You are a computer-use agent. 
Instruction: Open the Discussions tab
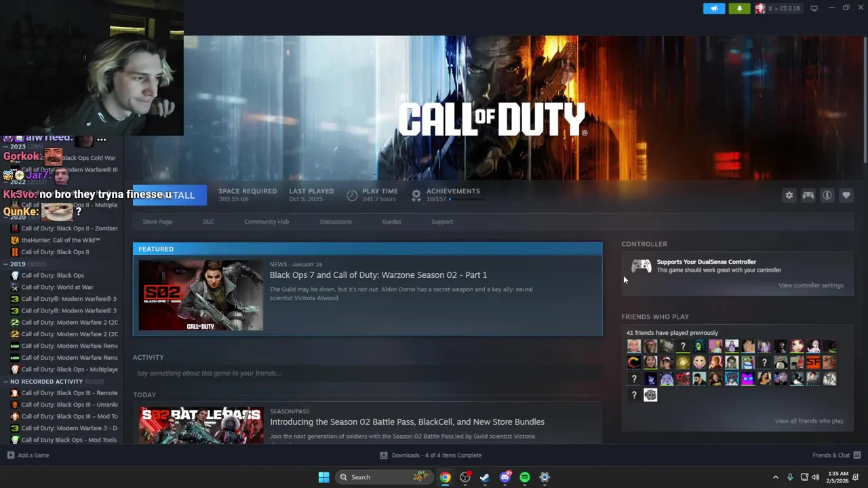[336, 222]
